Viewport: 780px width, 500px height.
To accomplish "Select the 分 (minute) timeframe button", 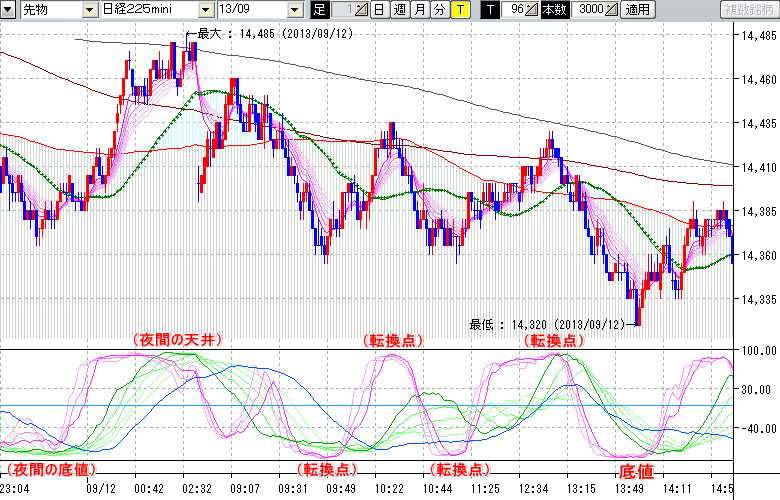I will [439, 10].
